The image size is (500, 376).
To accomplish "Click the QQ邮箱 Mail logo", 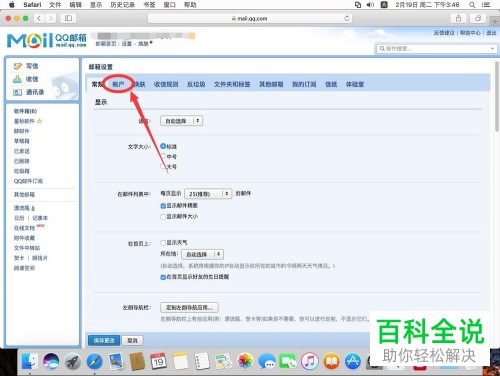I will click(x=47, y=40).
